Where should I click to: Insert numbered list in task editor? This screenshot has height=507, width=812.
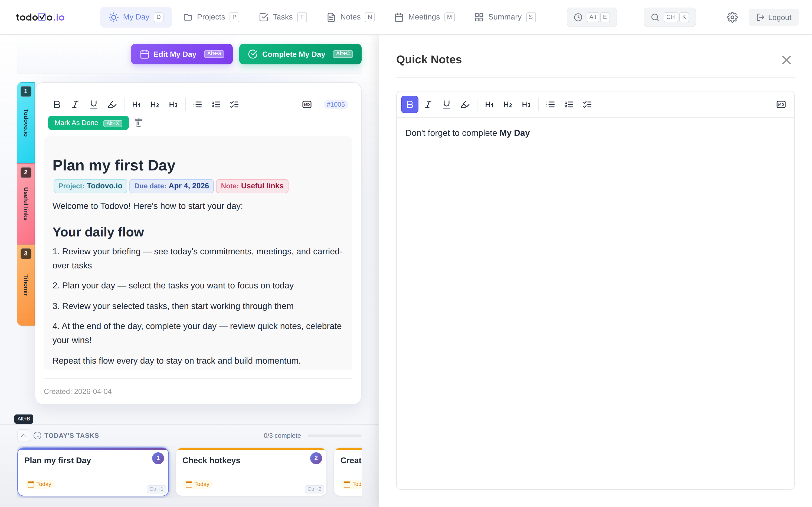coord(216,105)
